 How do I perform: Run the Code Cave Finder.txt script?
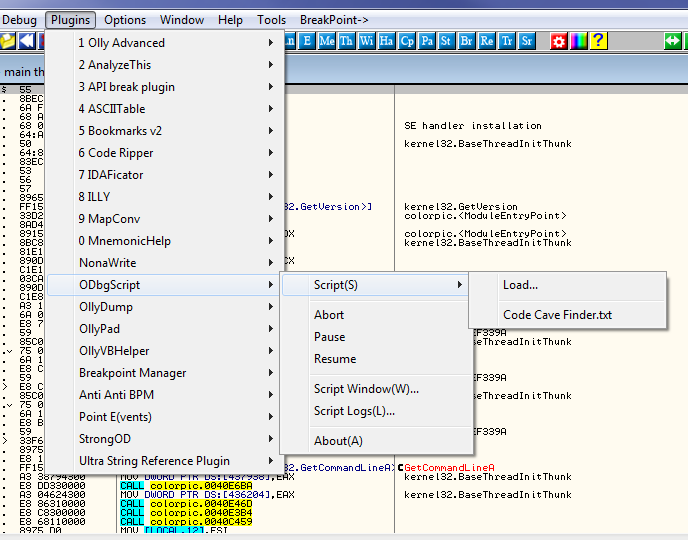568,315
